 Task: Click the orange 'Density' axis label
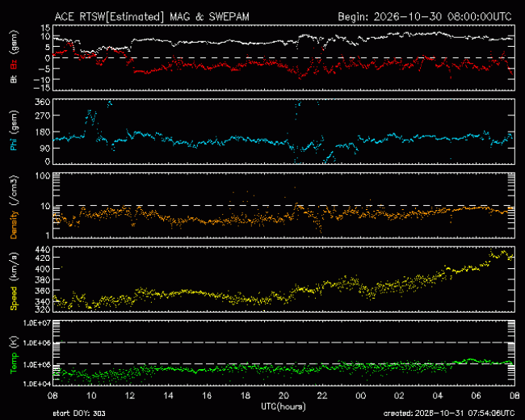pyautogui.click(x=14, y=225)
